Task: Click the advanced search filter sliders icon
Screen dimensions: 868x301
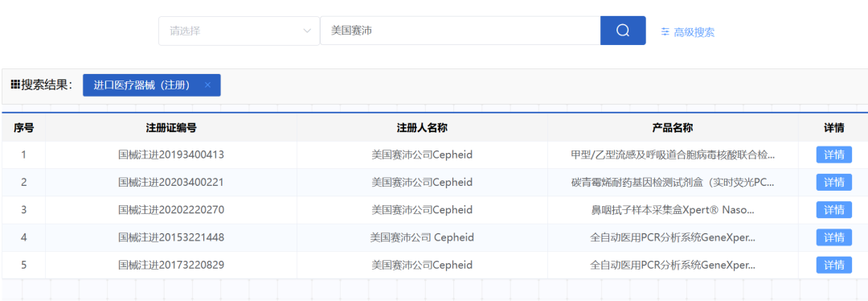Action: tap(665, 32)
